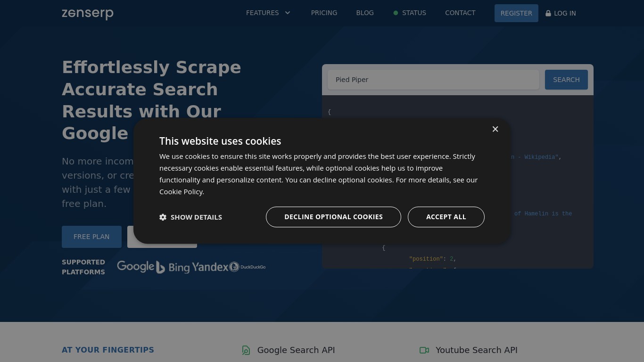
Task: Open the Contact page
Action: 460,13
